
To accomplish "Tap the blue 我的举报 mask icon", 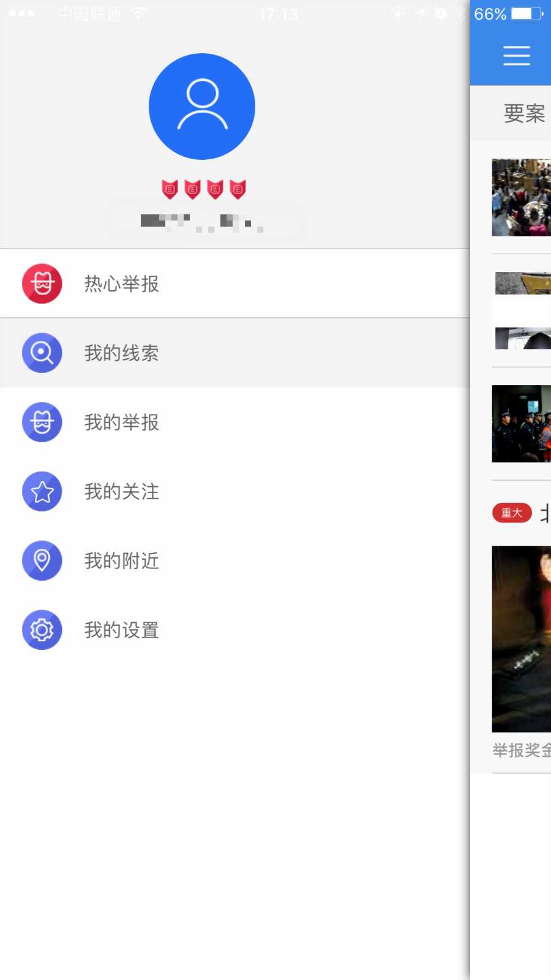I will coord(42,422).
